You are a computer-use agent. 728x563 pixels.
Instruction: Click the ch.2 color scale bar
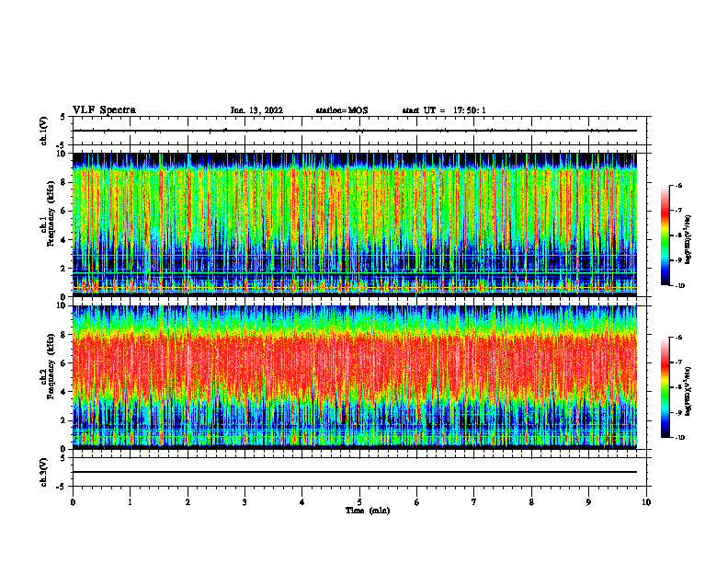click(665, 387)
